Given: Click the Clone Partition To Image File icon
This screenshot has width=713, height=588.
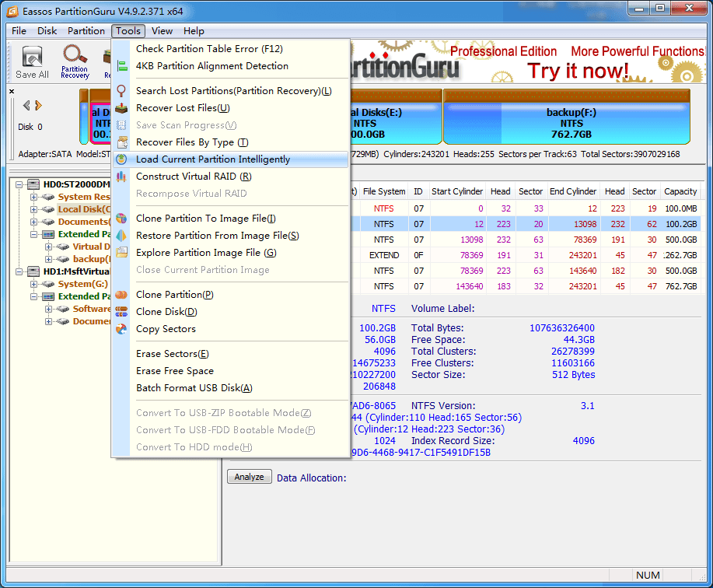Looking at the screenshot, I should click(121, 219).
